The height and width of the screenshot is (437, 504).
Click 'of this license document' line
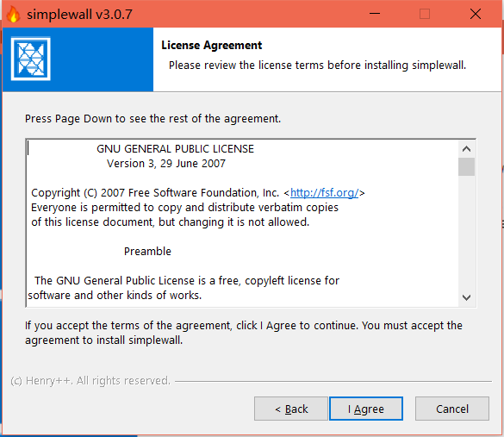point(170,222)
